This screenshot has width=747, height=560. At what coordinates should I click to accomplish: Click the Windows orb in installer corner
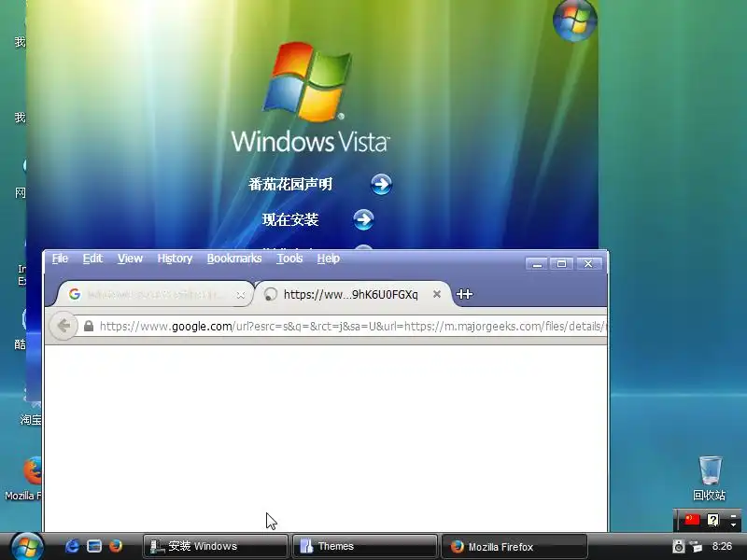tap(575, 21)
